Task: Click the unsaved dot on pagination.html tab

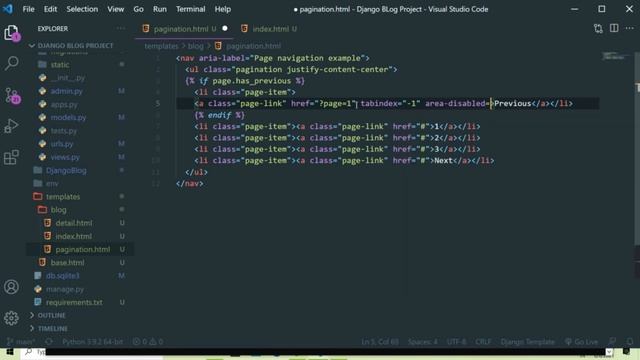Action: coord(225,29)
